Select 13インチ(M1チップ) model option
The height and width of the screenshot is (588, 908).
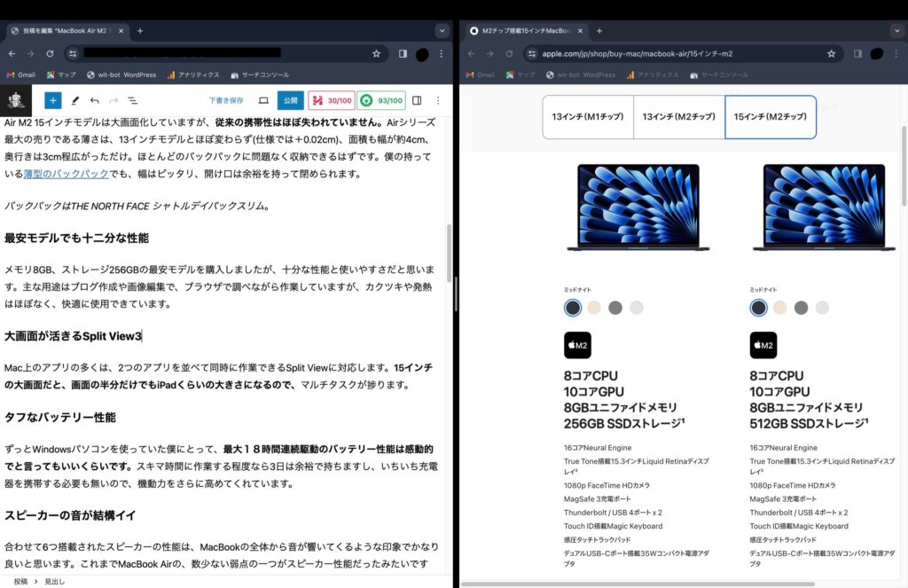pyautogui.click(x=588, y=117)
